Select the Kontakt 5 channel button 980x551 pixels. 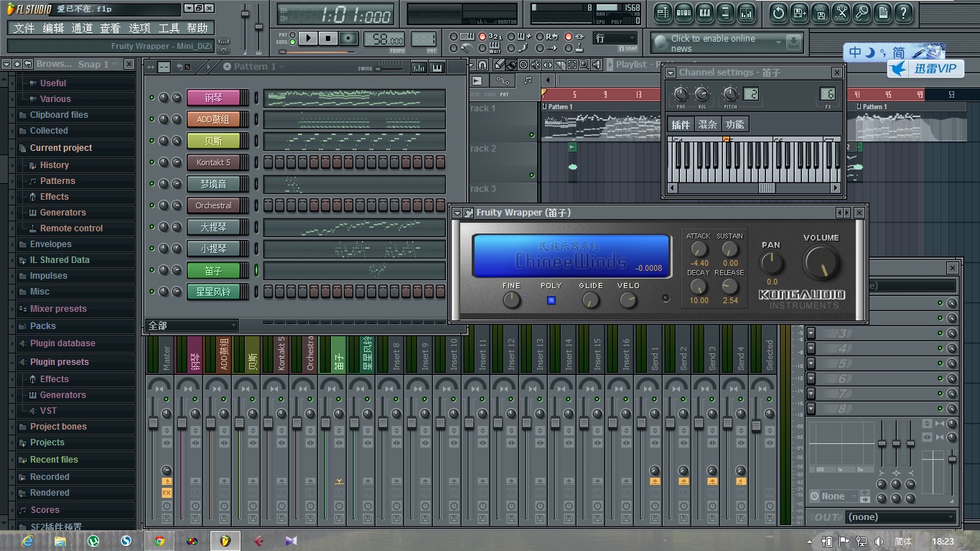213,162
